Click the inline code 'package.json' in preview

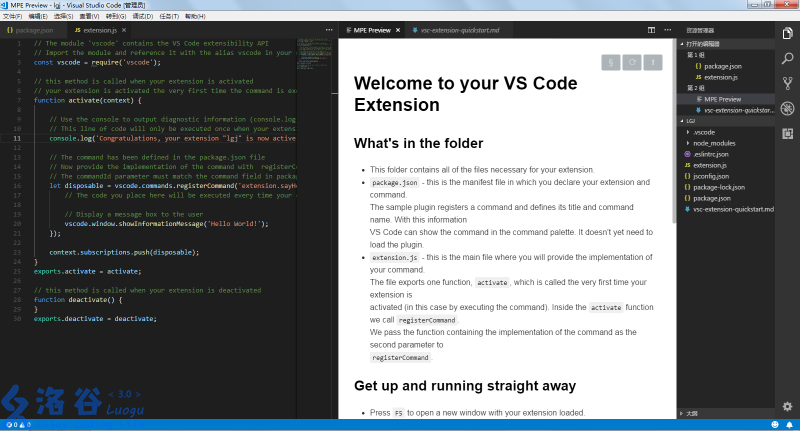pos(394,183)
